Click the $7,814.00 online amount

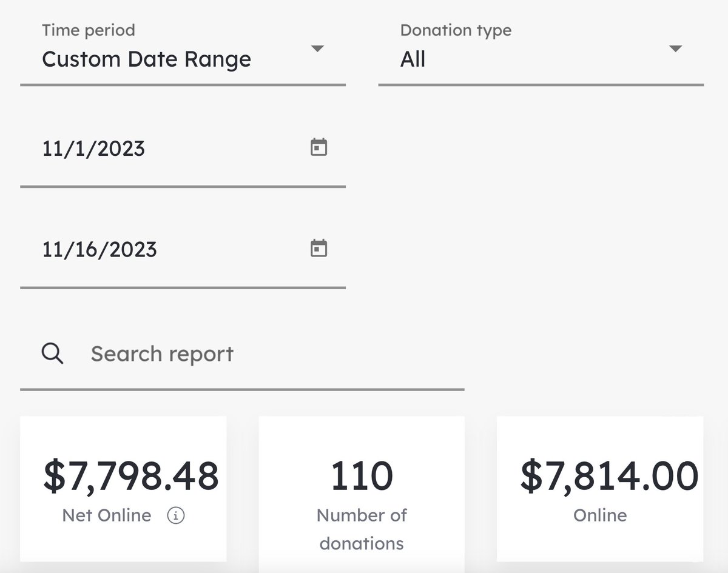[x=609, y=476]
